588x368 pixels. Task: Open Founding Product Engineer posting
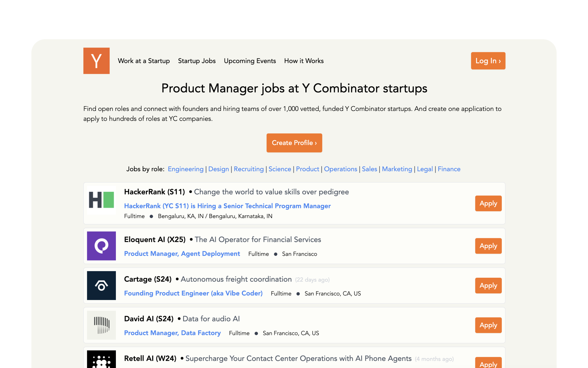pos(193,293)
